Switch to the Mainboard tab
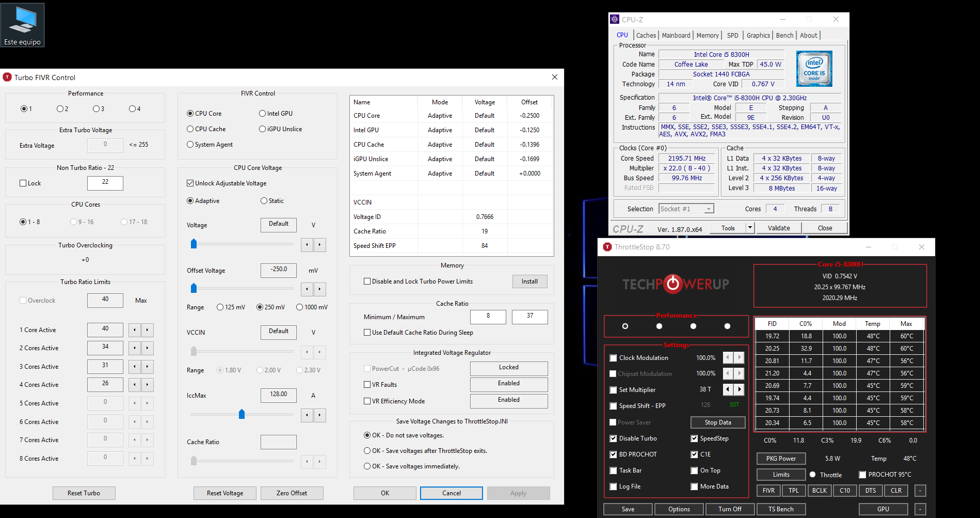 pyautogui.click(x=676, y=36)
